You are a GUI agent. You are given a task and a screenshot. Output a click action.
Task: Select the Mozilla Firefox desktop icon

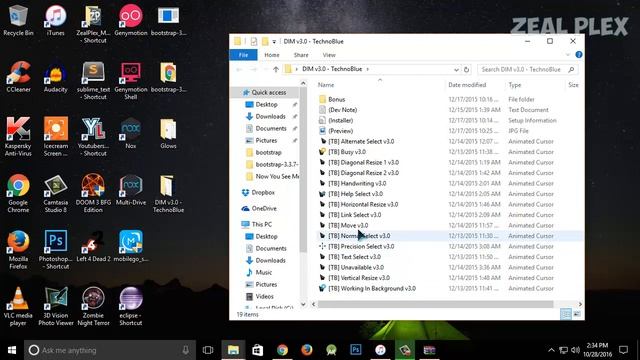[18, 250]
